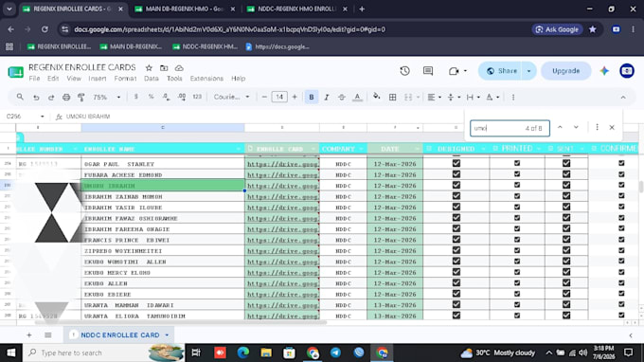Screen dimensions: 644x362
Task: Decrease decimal places
Action: coord(166,97)
